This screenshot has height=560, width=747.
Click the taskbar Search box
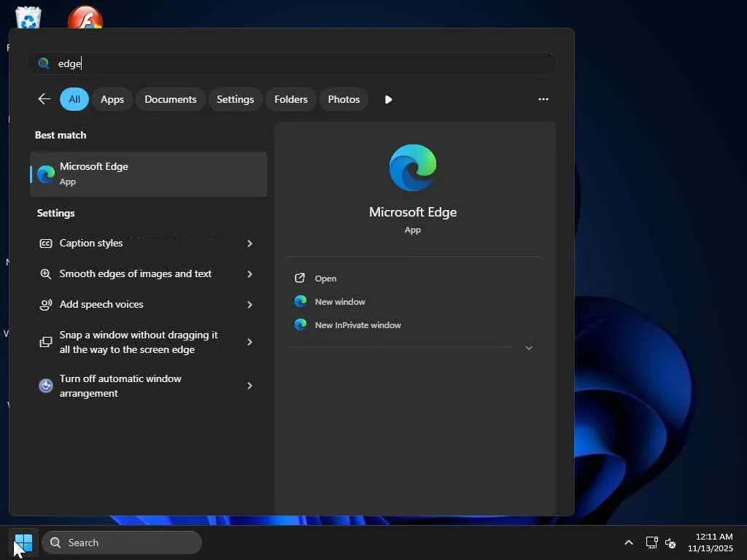(x=122, y=542)
